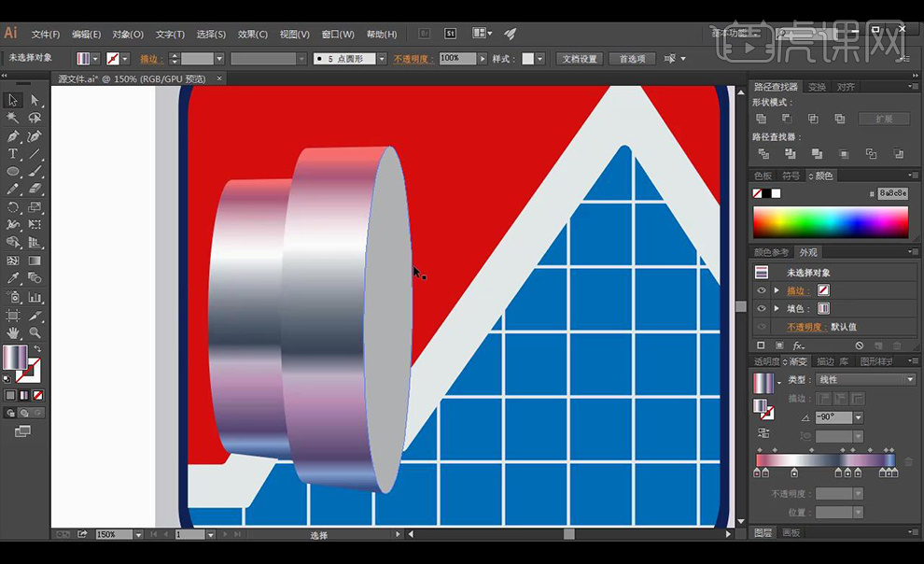This screenshot has height=564, width=924.
Task: Choose the Eyedropper tool
Action: click(x=12, y=278)
